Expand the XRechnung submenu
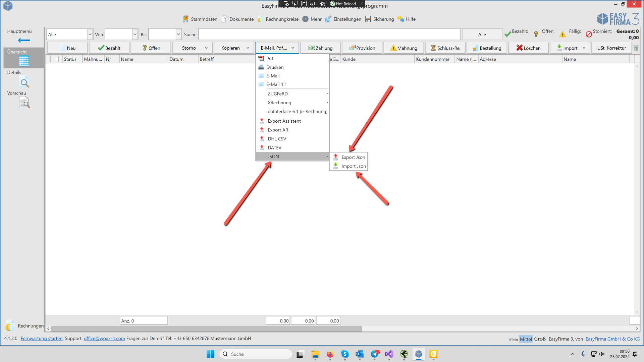Viewport: 644px width, 362px height. tap(292, 103)
